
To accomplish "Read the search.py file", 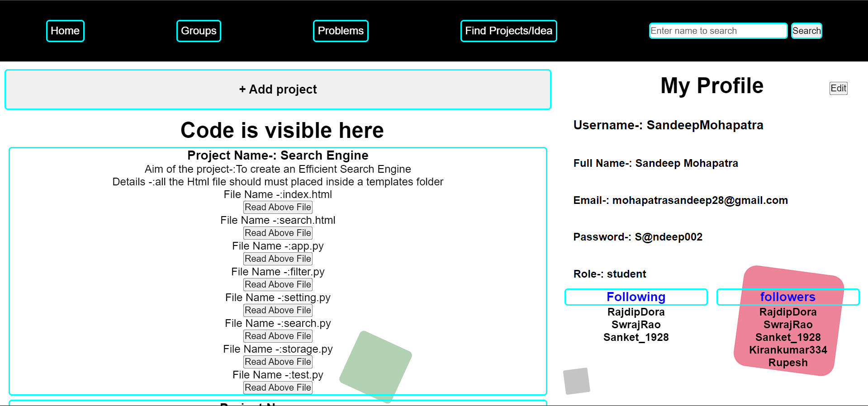I will tap(278, 336).
